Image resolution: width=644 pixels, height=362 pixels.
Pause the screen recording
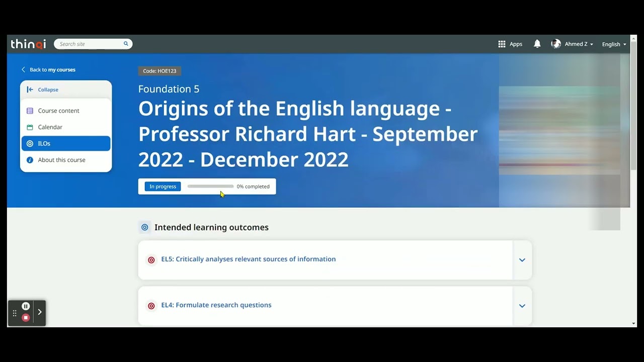pyautogui.click(x=26, y=306)
